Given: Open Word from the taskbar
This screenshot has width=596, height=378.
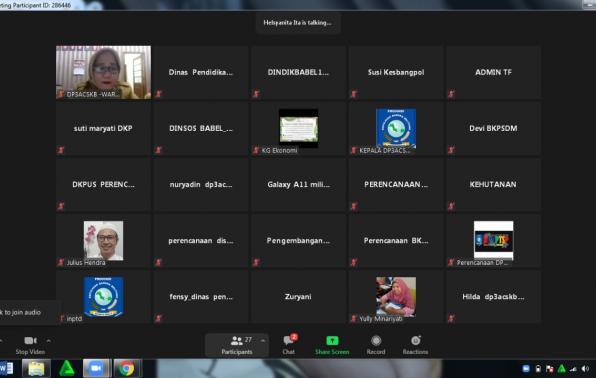Looking at the screenshot, I should [x=6, y=368].
